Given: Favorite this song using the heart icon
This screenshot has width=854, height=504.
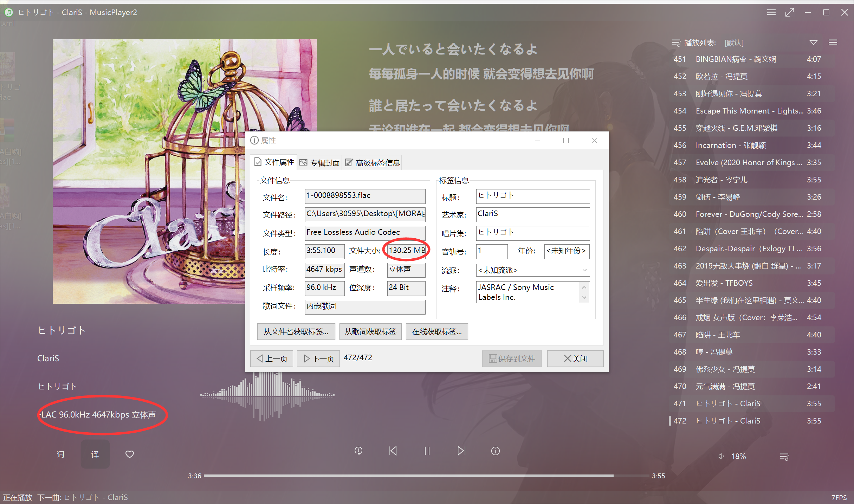Looking at the screenshot, I should click(x=129, y=454).
